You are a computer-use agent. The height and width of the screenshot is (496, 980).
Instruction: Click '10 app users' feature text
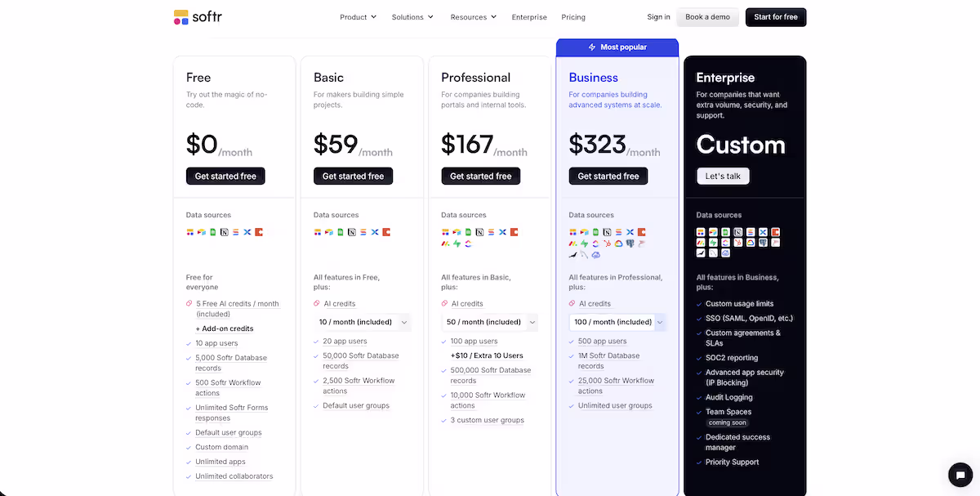tap(216, 343)
